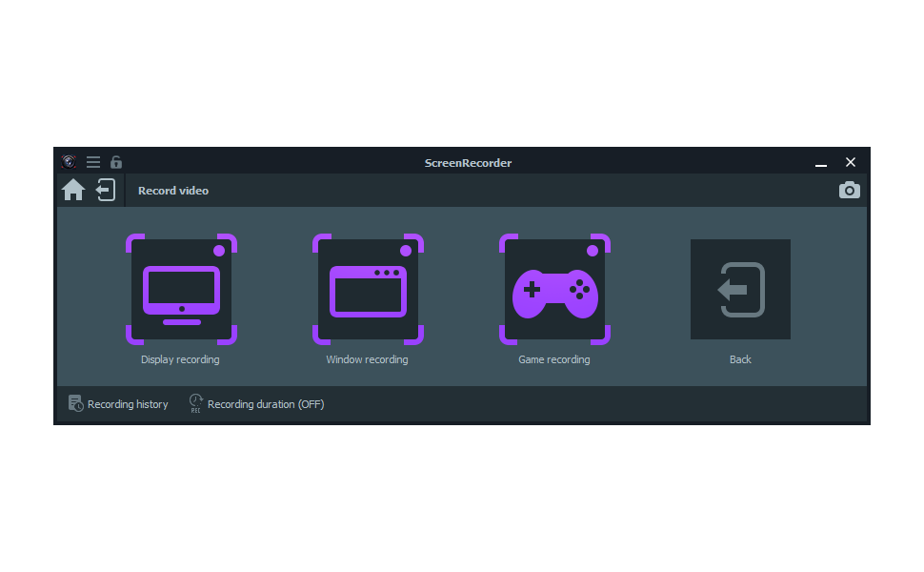This screenshot has height=572, width=924.
Task: Choose Window recording option
Action: click(369, 289)
